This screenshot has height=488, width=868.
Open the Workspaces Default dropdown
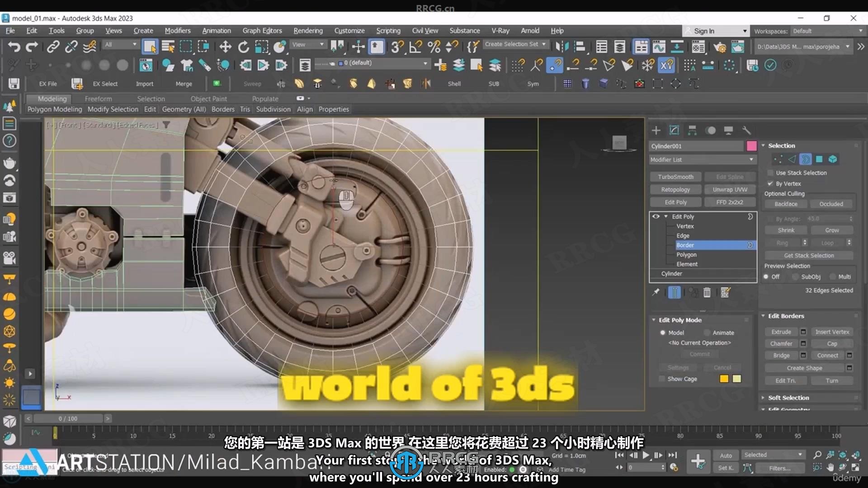(827, 31)
